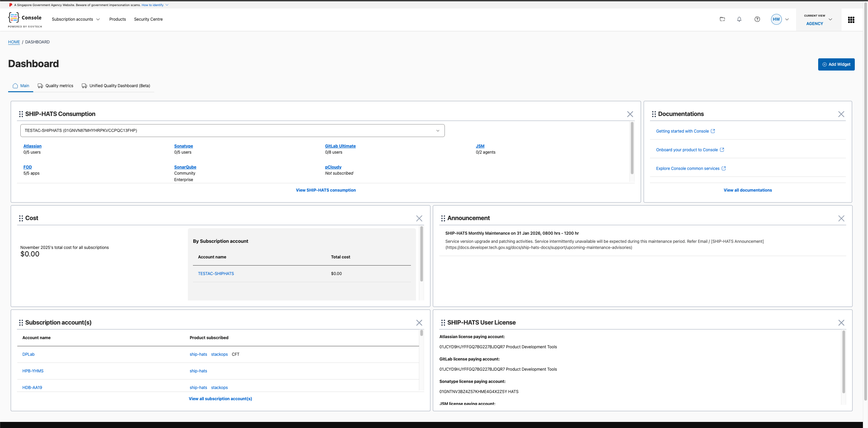Open TESTAC-SHIPHATS account in Cost table
The width and height of the screenshot is (868, 428).
tap(216, 274)
